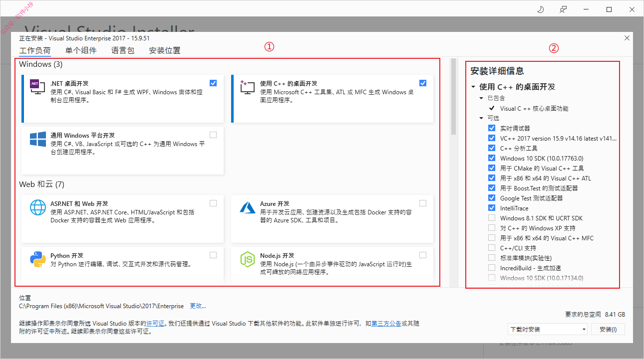Click the Node.js hexagon icon

tap(248, 259)
